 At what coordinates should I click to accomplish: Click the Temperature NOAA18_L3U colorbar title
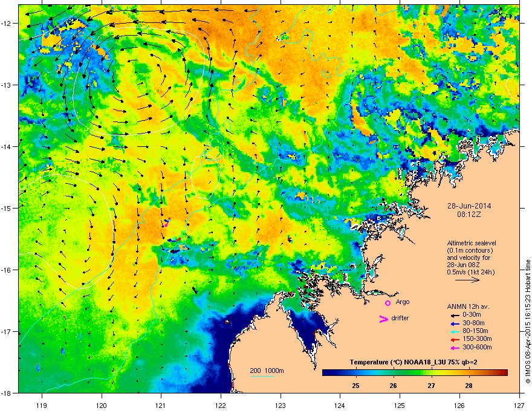click(x=414, y=362)
